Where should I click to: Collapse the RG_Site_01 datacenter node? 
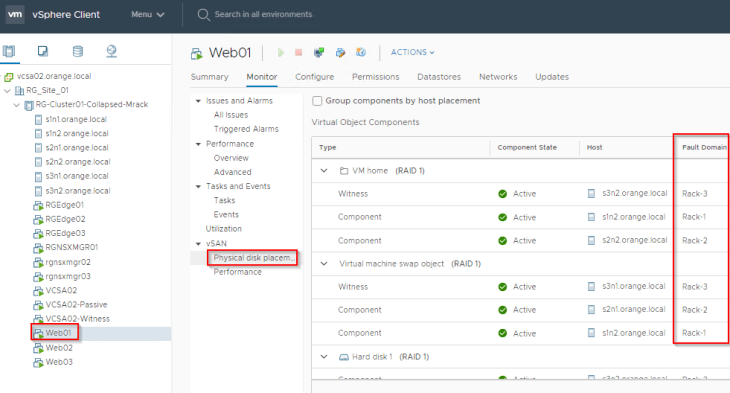pyautogui.click(x=7, y=91)
